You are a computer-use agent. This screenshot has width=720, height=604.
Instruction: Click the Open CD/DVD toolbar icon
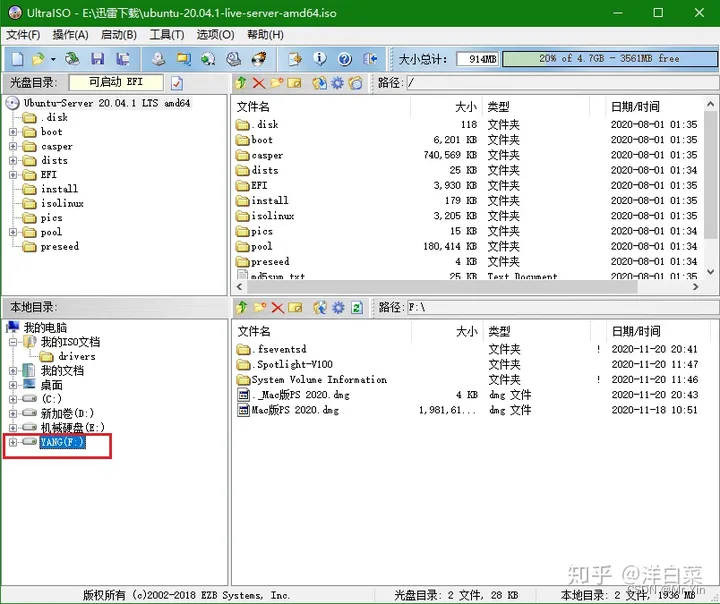click(x=71, y=59)
